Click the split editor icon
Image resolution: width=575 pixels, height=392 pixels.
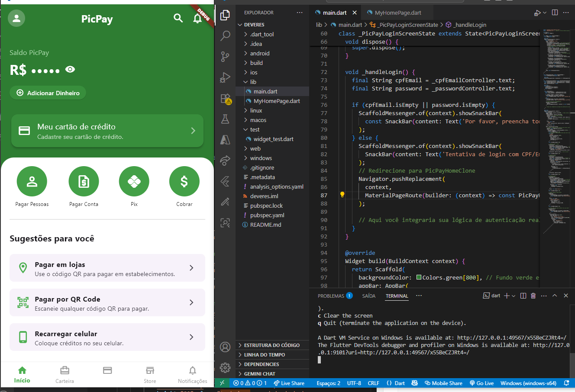(x=555, y=13)
